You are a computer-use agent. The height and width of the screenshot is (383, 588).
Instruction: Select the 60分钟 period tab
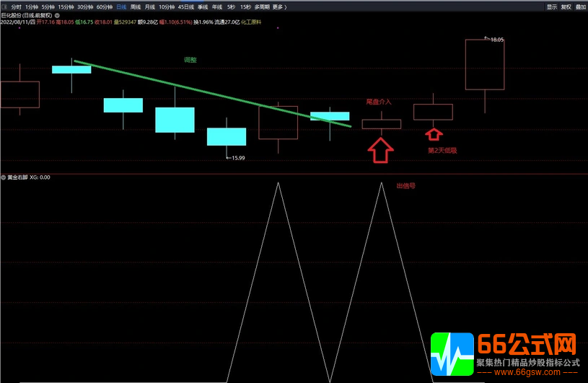pyautogui.click(x=104, y=6)
